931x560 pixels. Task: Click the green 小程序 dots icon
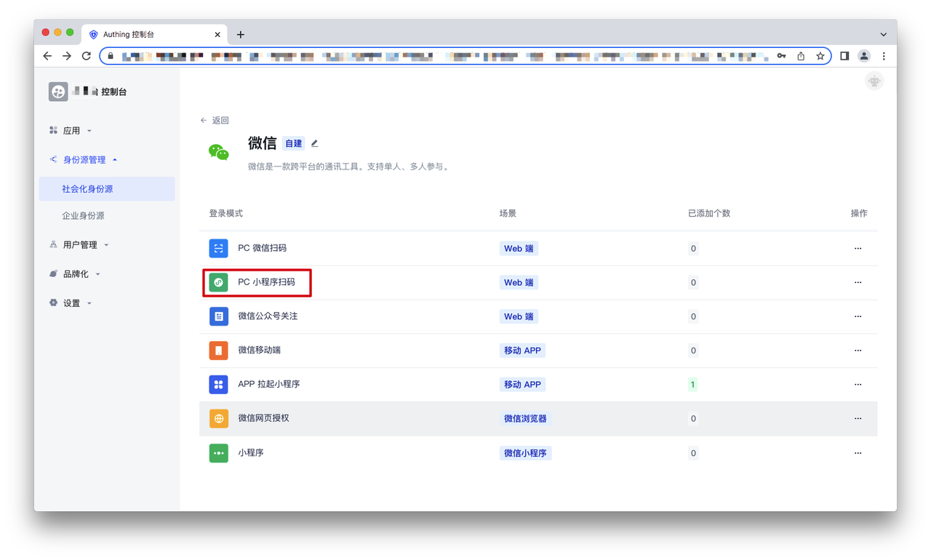(x=218, y=453)
